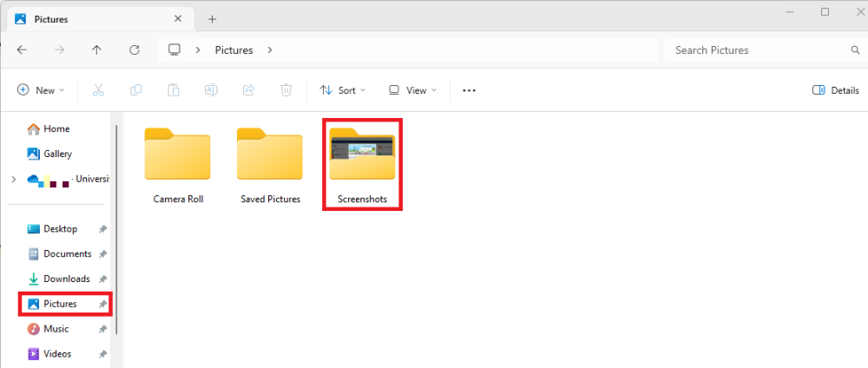
Task: Open the New item dropdown
Action: 41,90
